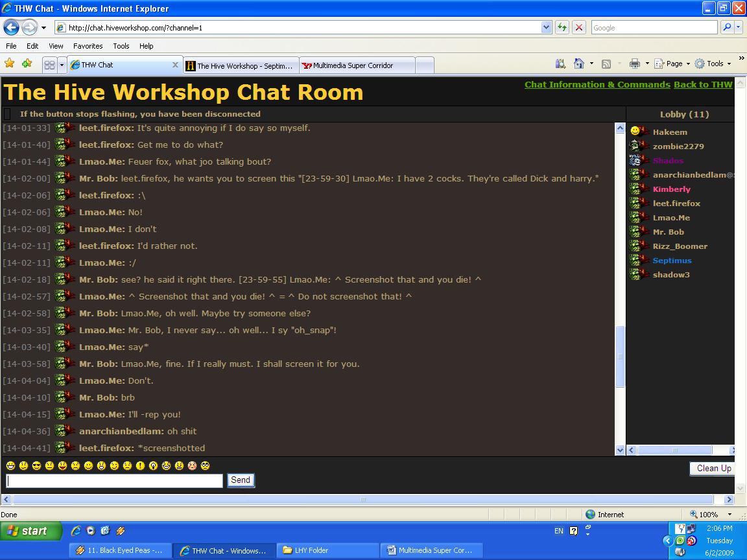This screenshot has width=747, height=560.
Task: Click the Google search box
Action: (654, 28)
